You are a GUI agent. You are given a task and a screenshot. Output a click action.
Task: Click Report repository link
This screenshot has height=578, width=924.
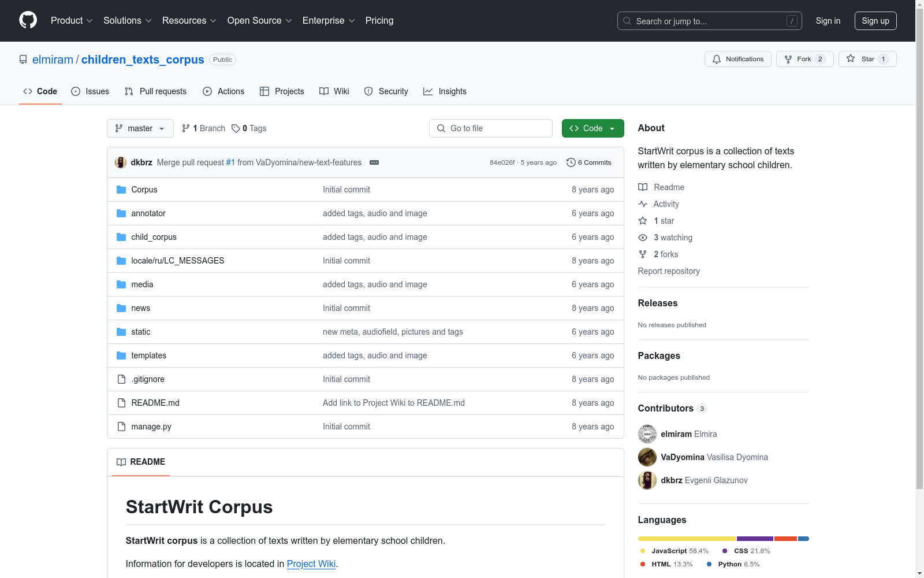pos(669,271)
